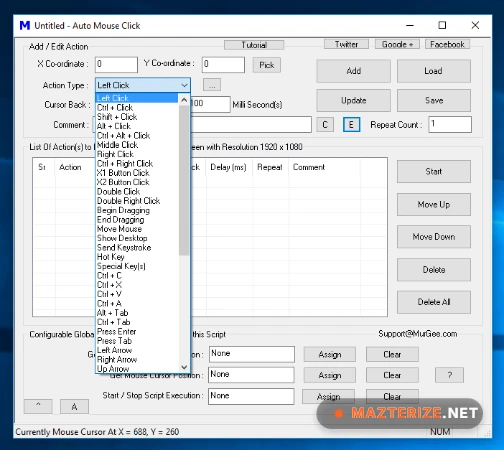
Task: Select Up Arrow action
Action: 137,368
